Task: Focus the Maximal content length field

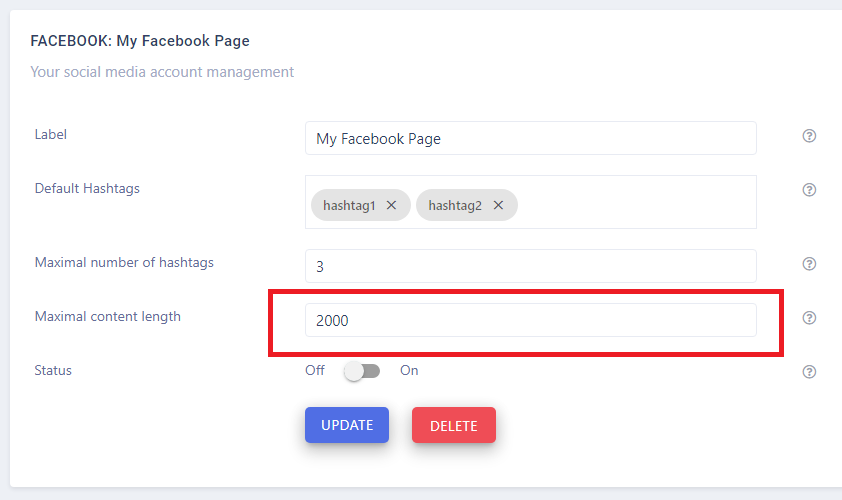Action: (531, 320)
